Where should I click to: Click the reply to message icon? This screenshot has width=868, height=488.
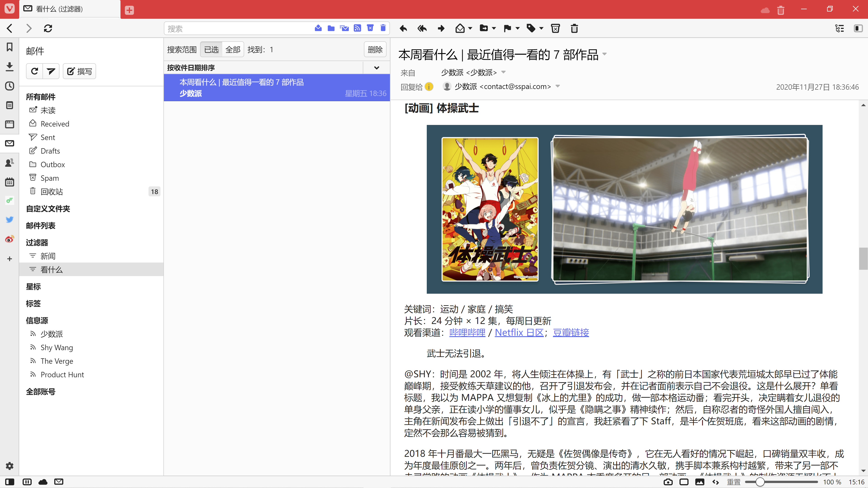pos(403,29)
